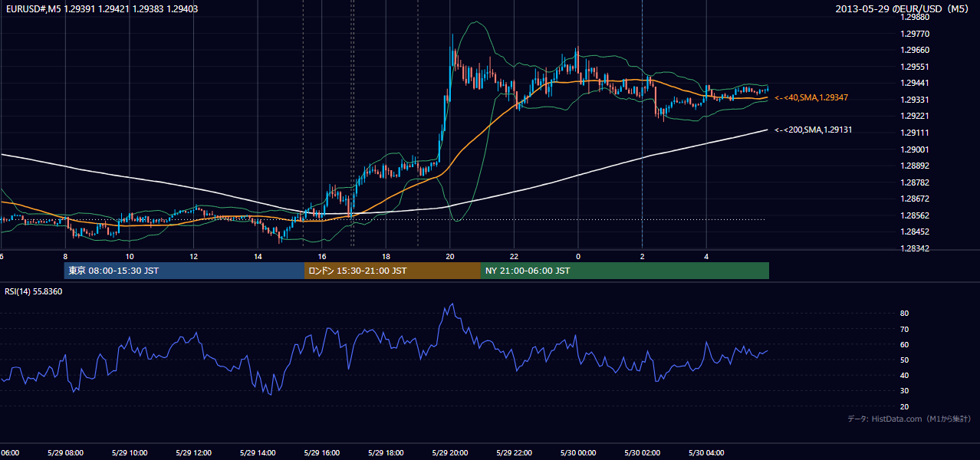Viewport: 980px width, 460px height.
Task: Click the 5/29 20:00 date axis label
Action: [x=450, y=453]
